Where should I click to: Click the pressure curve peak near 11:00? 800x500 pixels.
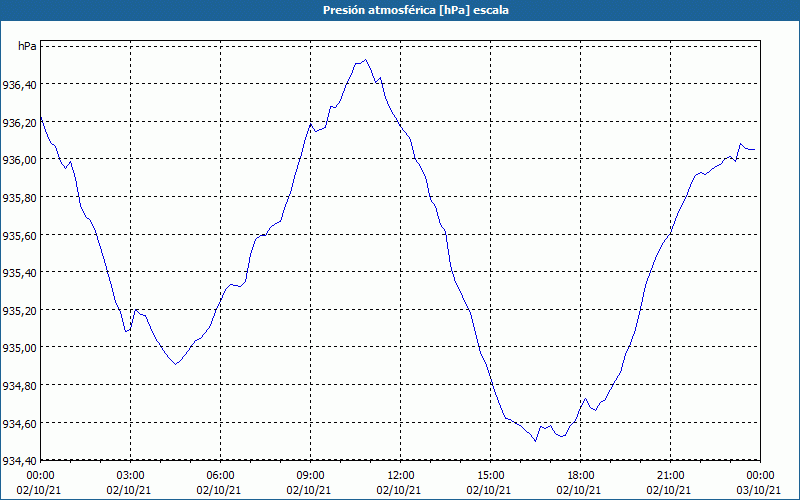pos(365,60)
